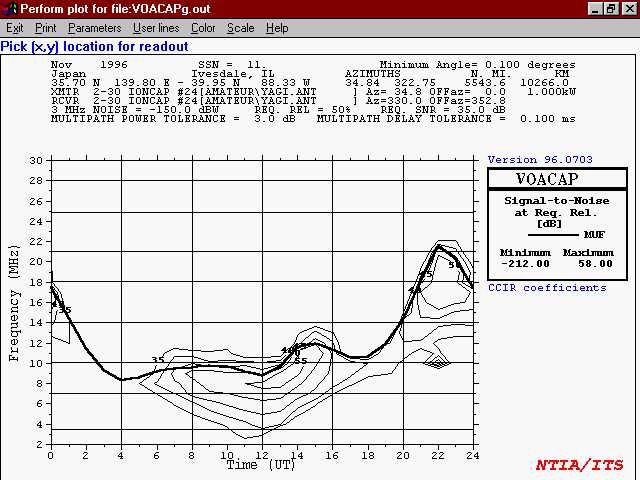The width and height of the screenshot is (640, 480).
Task: Click the '1.000kW' power value
Action: (x=551, y=92)
